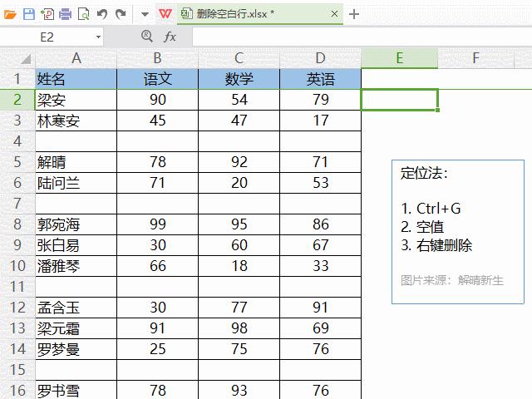Click the magnifier icon beside fx

(x=147, y=37)
